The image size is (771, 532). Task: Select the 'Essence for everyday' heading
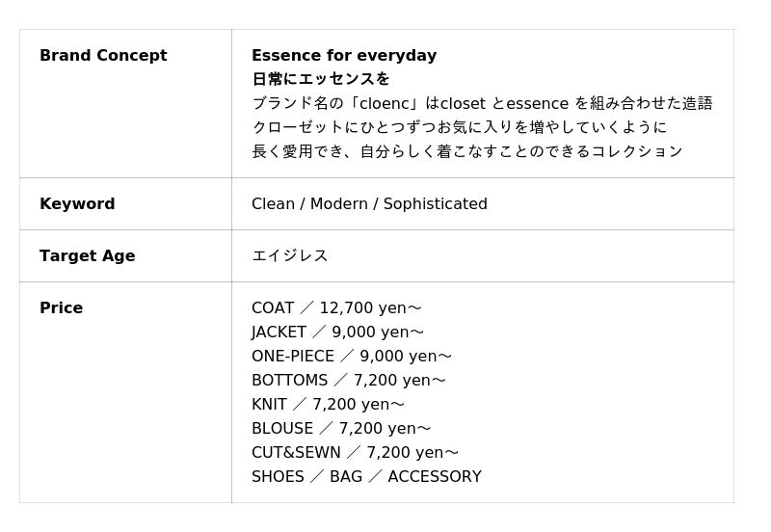point(344,56)
